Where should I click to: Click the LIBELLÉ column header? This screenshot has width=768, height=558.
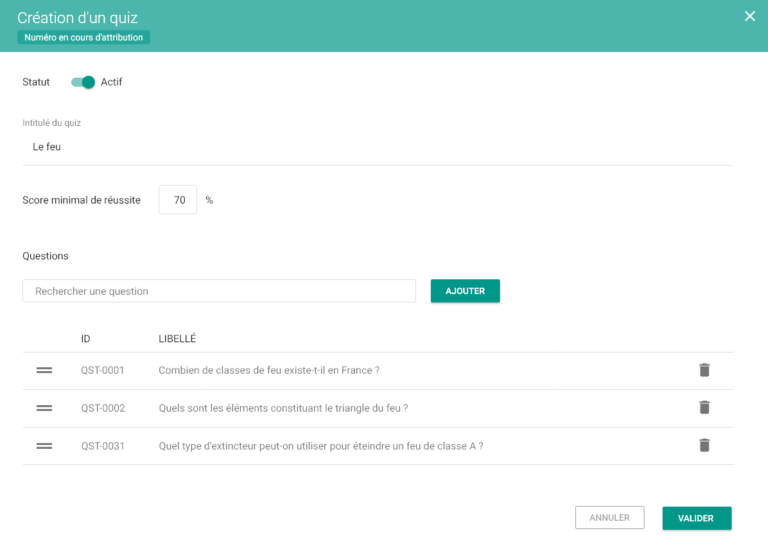click(177, 339)
